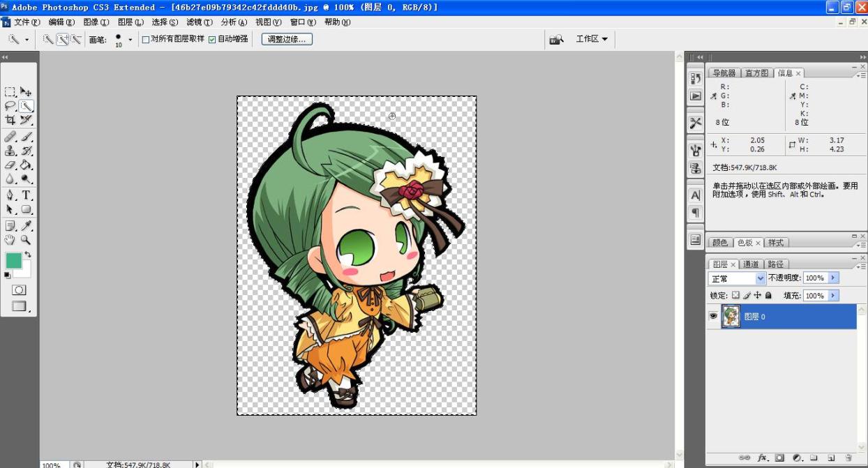Click the green foreground color swatch
The width and height of the screenshot is (868, 468).
(14, 260)
